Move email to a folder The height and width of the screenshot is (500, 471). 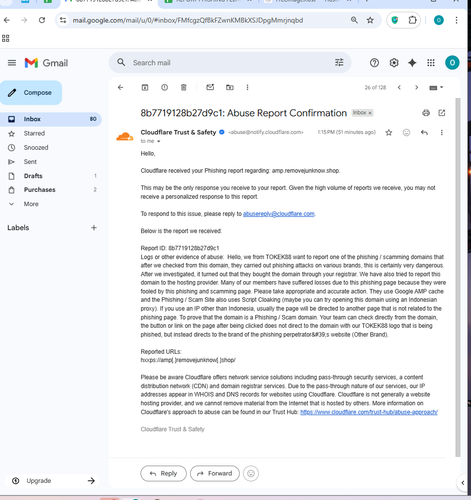(x=230, y=87)
